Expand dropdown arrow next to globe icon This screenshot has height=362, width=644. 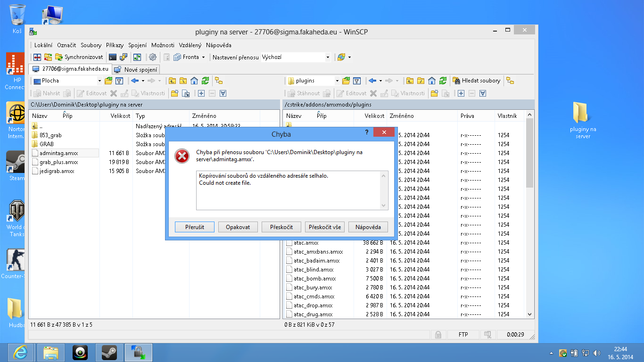coord(349,57)
